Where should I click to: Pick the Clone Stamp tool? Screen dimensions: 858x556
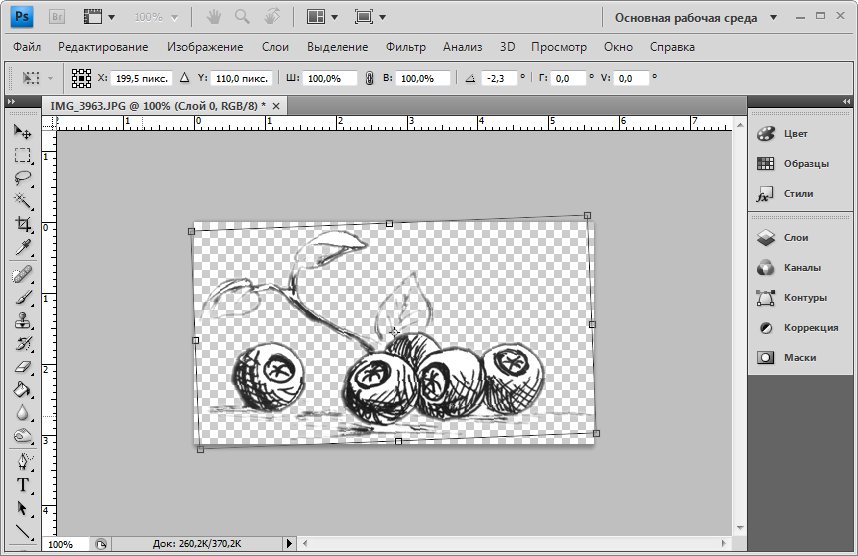coord(22,320)
